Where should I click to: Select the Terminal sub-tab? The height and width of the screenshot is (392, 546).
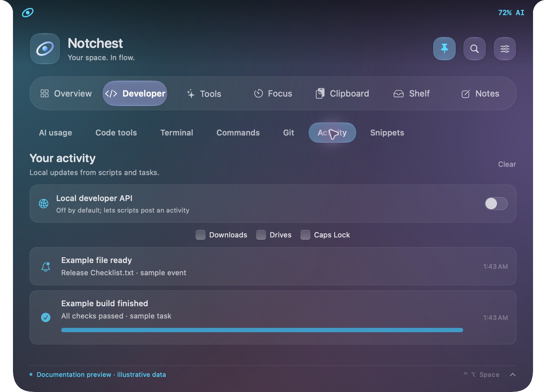pos(176,133)
